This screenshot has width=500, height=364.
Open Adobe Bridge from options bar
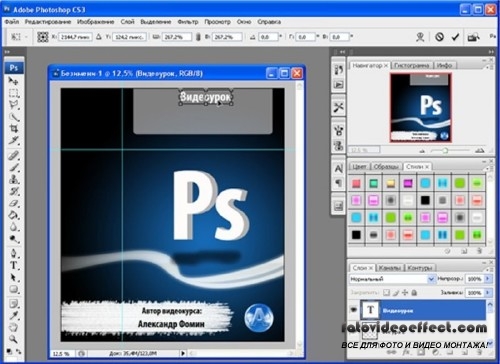click(x=473, y=37)
